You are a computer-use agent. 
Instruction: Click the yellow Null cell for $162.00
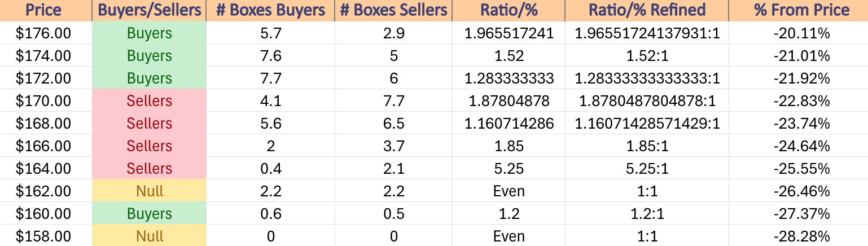pyautogui.click(x=149, y=191)
